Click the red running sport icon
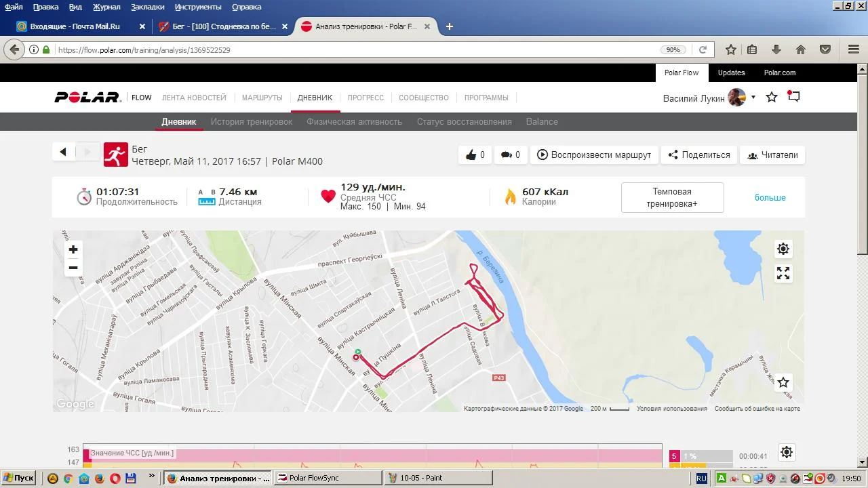The width and height of the screenshot is (868, 488). tap(115, 155)
